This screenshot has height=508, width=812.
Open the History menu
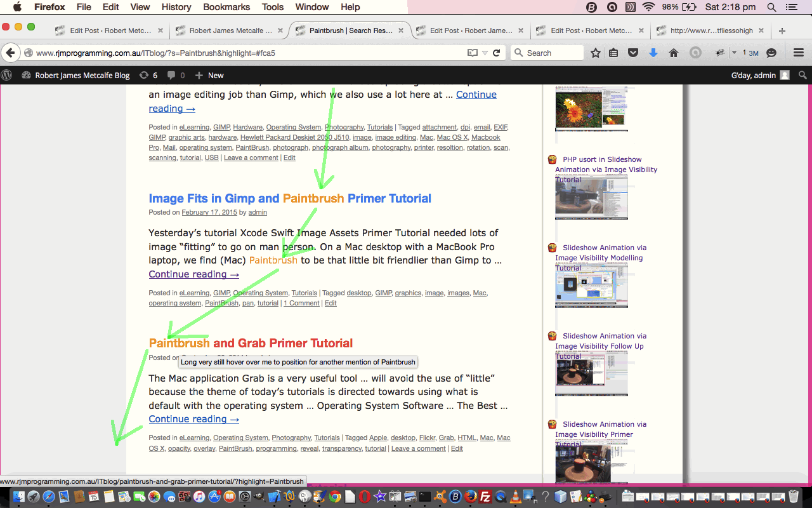[x=176, y=7]
